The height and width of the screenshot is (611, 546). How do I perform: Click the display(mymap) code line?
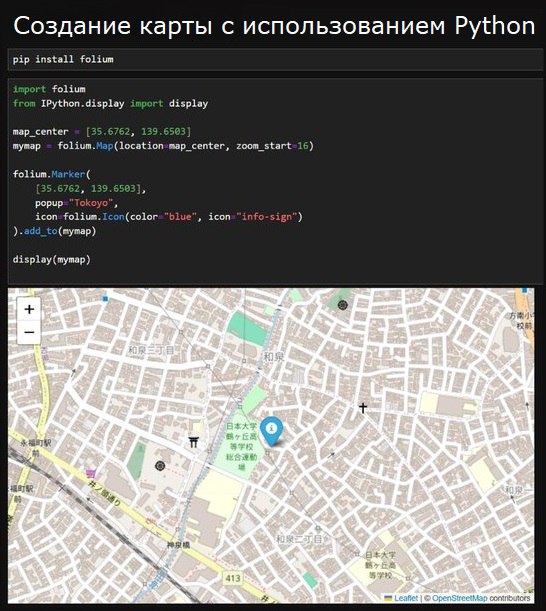coord(51,260)
